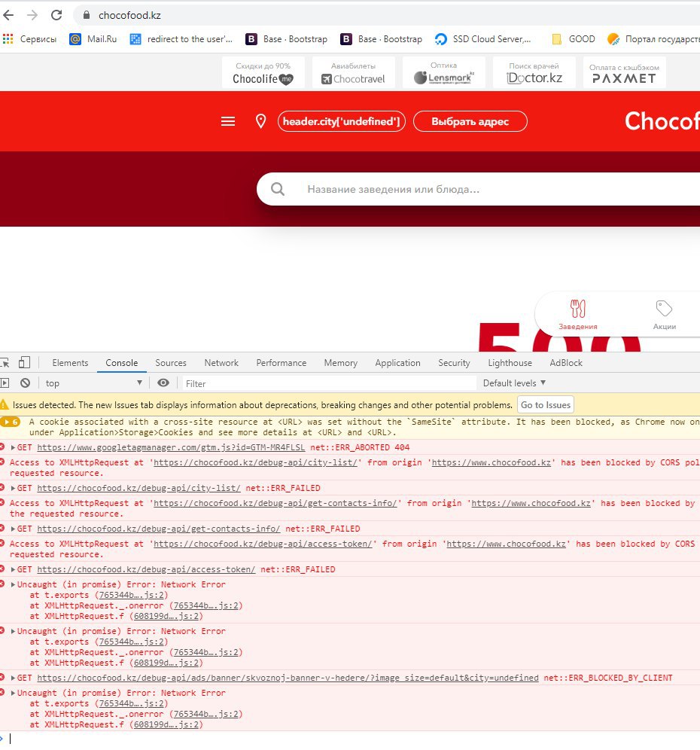The image size is (700, 750).
Task: Open the PAXMET cashback tile
Action: pos(625,73)
